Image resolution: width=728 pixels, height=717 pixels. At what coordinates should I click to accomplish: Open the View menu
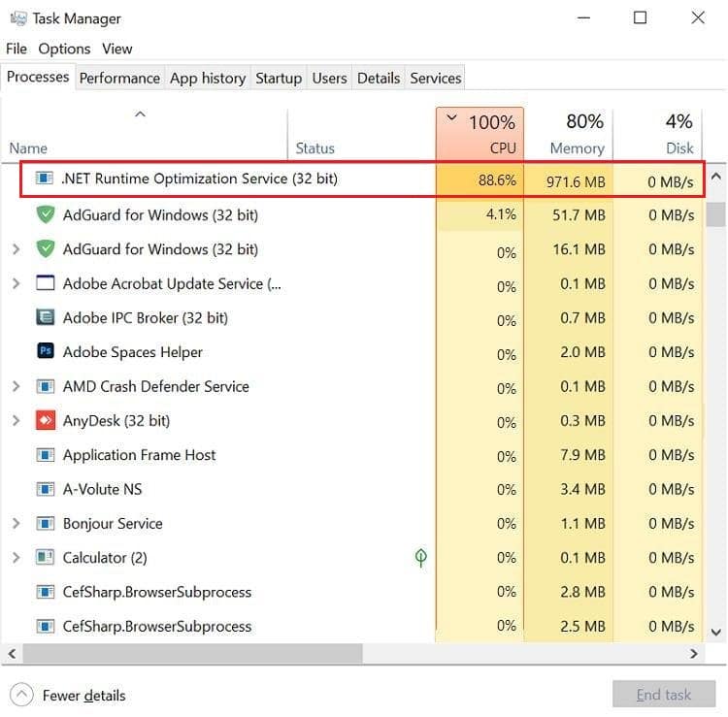click(117, 49)
